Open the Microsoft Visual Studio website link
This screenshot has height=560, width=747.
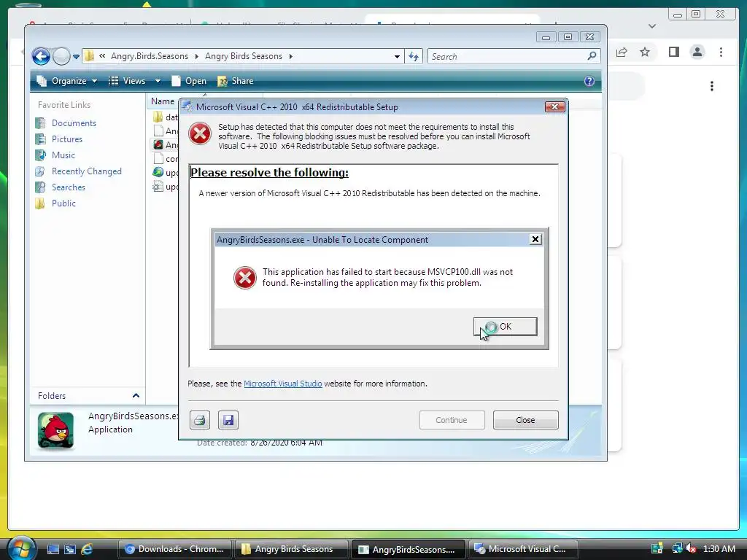click(283, 384)
